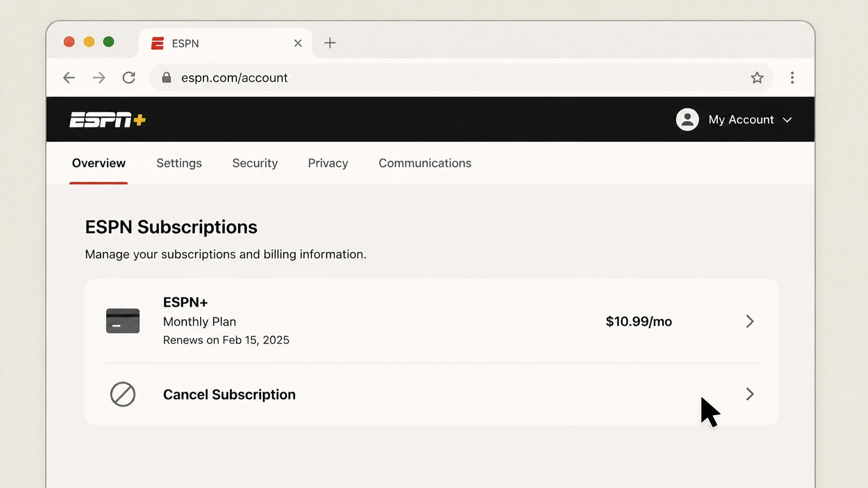Click the $10.99/mo price

pyautogui.click(x=639, y=321)
